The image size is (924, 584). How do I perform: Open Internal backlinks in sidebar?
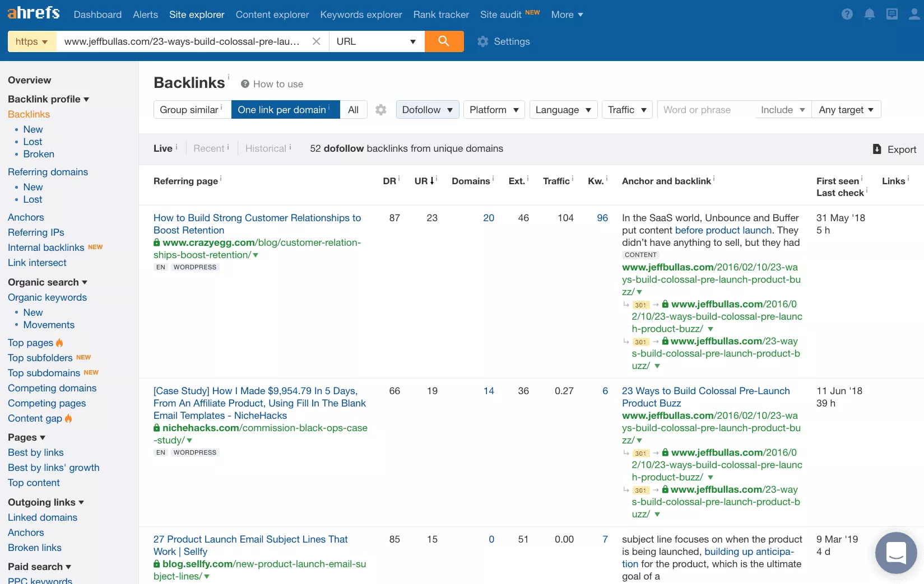coord(46,247)
